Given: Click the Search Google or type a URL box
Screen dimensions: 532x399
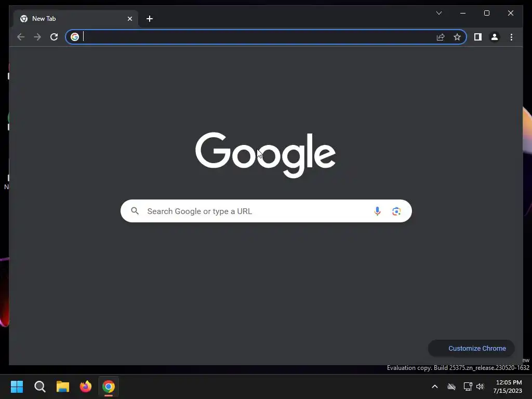Looking at the screenshot, I should click(266, 211).
